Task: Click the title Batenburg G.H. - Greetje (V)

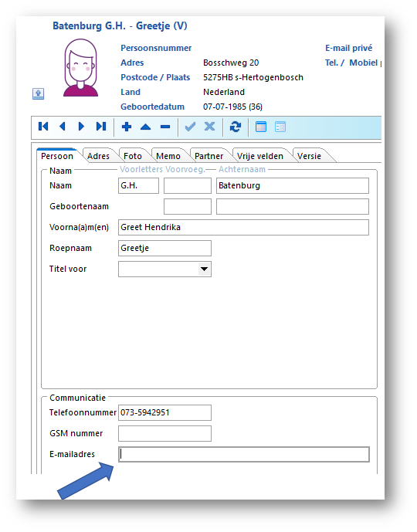Action: click(x=120, y=25)
